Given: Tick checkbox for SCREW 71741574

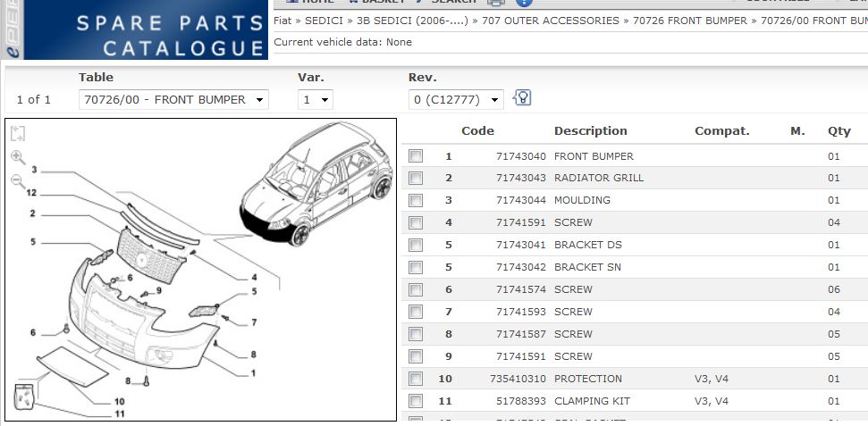Looking at the screenshot, I should click(416, 289).
